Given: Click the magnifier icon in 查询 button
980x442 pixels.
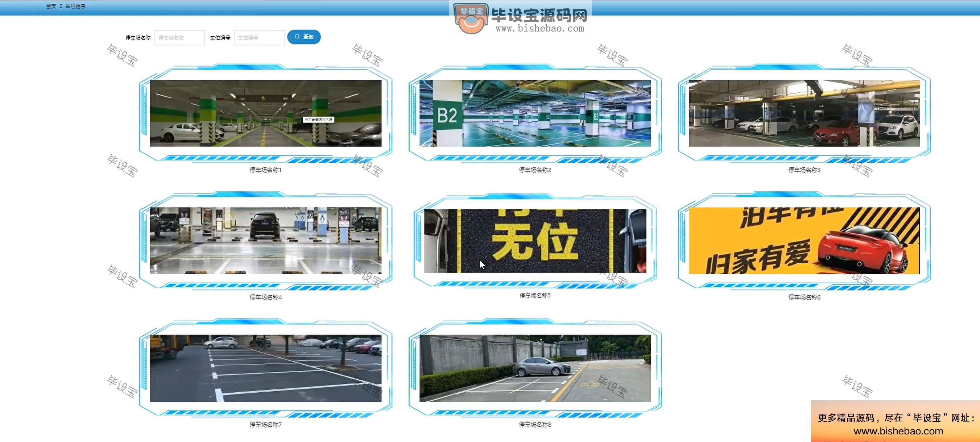Looking at the screenshot, I should pos(297,37).
